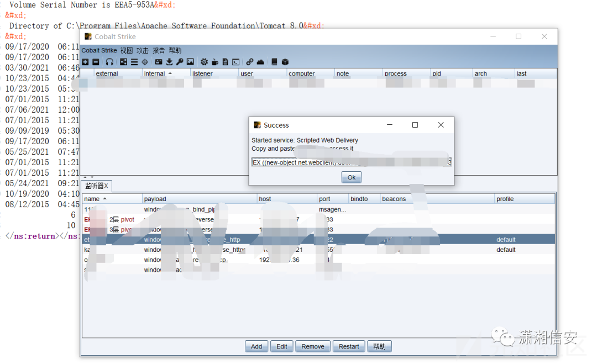Click the command text field in Success dialog

[x=351, y=162]
